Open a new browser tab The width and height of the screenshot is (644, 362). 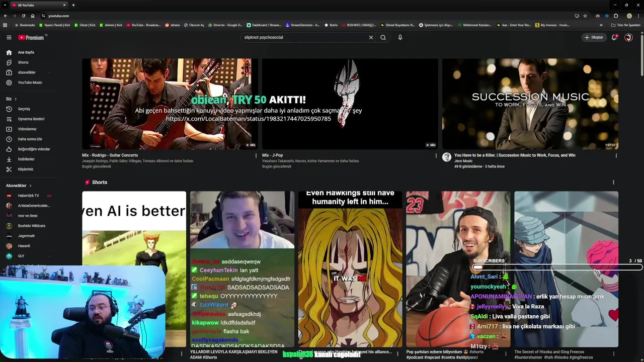tap(73, 5)
